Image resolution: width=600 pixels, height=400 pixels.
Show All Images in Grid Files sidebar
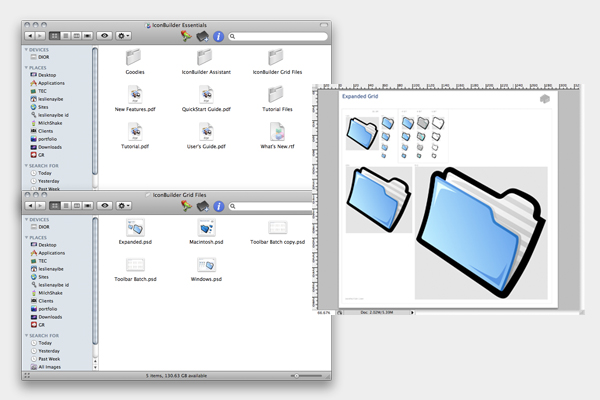(x=46, y=367)
